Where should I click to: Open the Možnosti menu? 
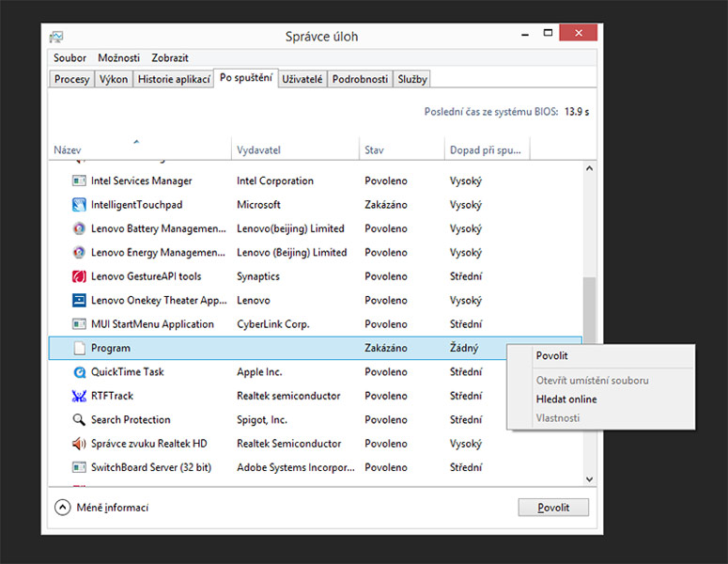[119, 58]
